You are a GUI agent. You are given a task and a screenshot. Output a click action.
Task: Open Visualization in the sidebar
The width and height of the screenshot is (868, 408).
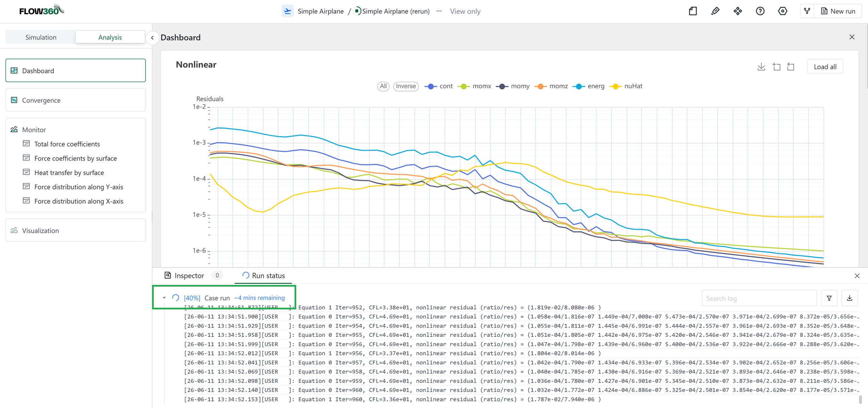[76, 230]
